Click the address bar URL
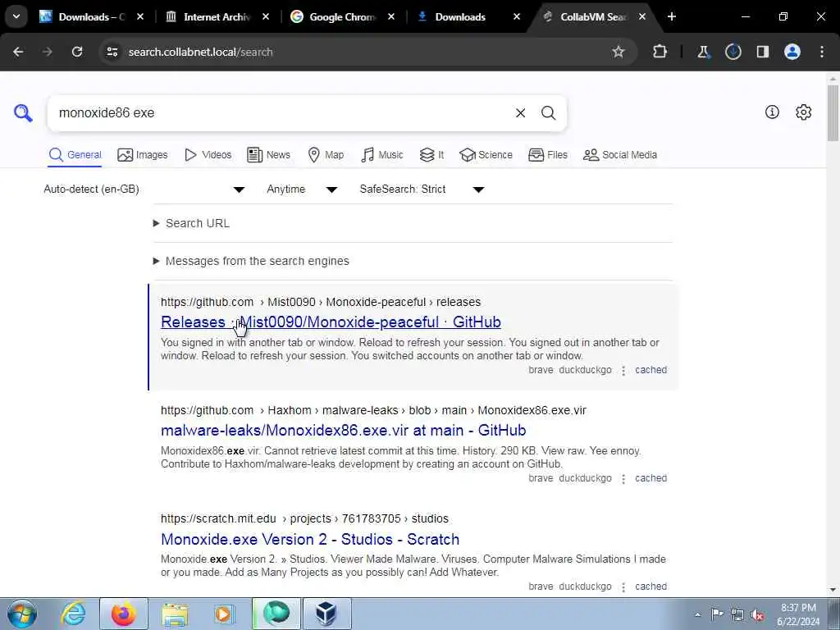This screenshot has width=840, height=630. pos(200,52)
